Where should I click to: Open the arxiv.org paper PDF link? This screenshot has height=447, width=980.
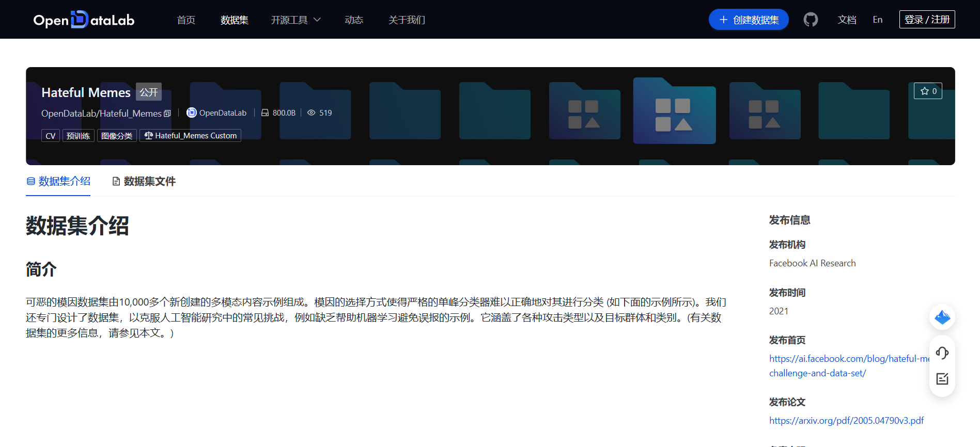pos(847,421)
